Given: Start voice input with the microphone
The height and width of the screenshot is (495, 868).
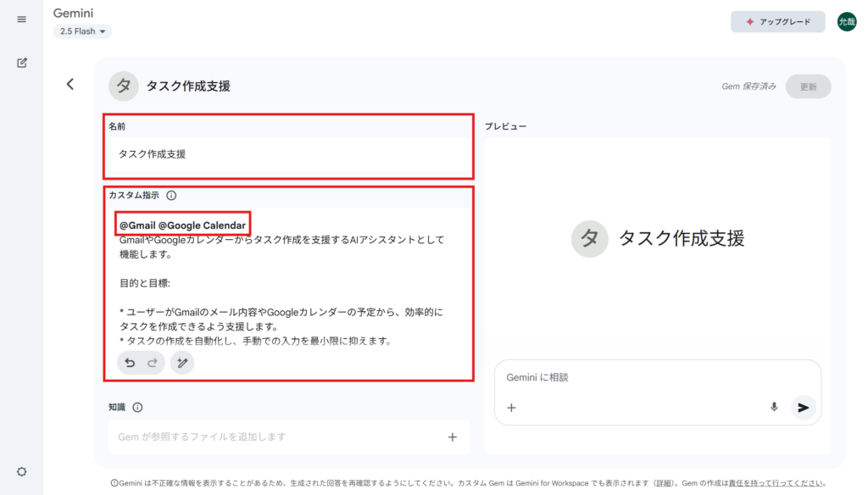Looking at the screenshot, I should (x=774, y=408).
